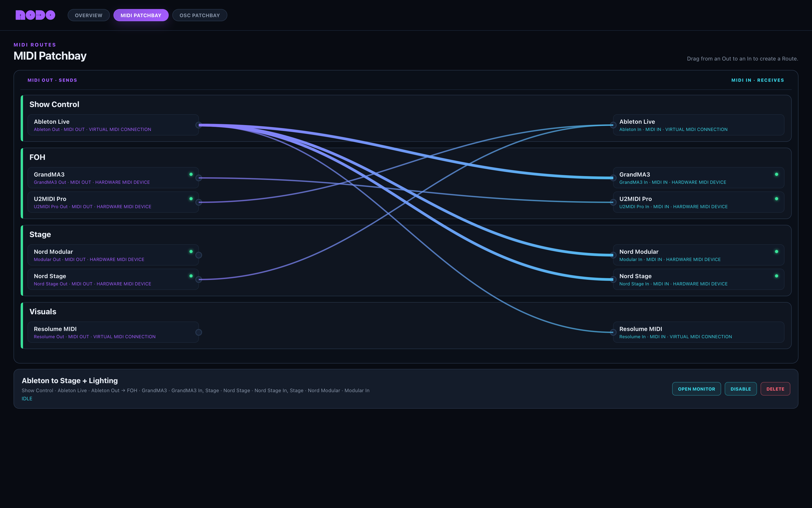Click the Show Control group heading
This screenshot has height=508, width=812.
[54, 105]
